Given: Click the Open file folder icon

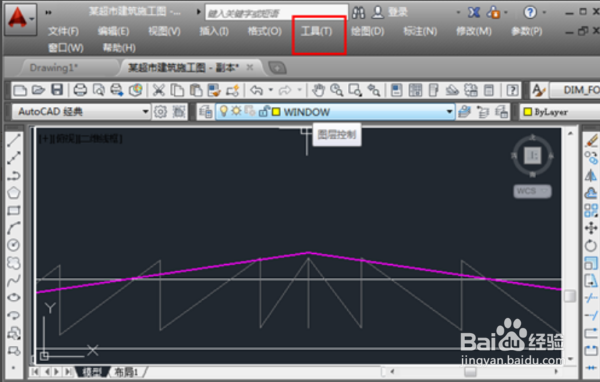Looking at the screenshot, I should 38,90.
